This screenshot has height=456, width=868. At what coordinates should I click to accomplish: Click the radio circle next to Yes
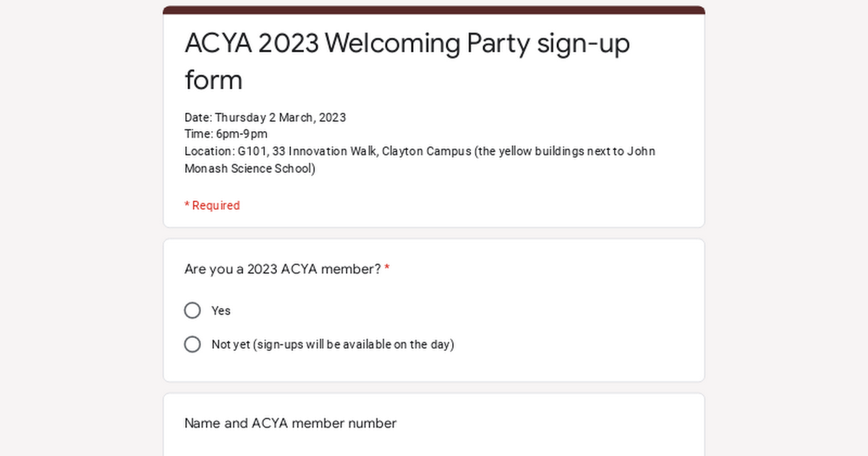[192, 310]
